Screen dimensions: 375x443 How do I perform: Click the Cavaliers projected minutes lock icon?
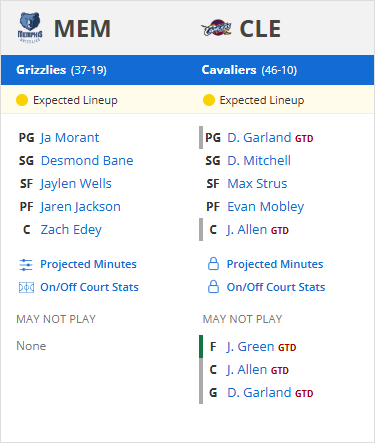[213, 264]
